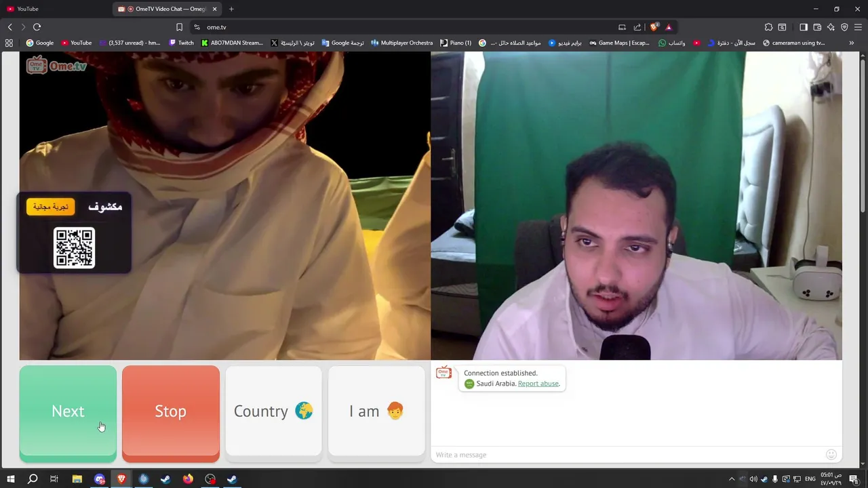
Task: Click the ENG language indicator in the tray
Action: (x=810, y=479)
